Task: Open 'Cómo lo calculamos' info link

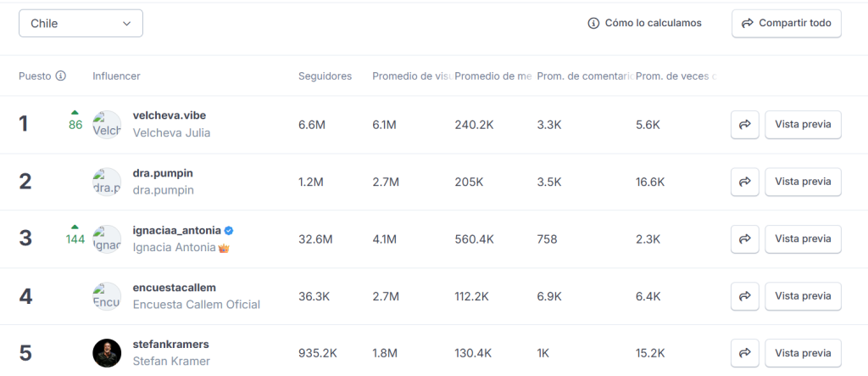Action: tap(644, 24)
